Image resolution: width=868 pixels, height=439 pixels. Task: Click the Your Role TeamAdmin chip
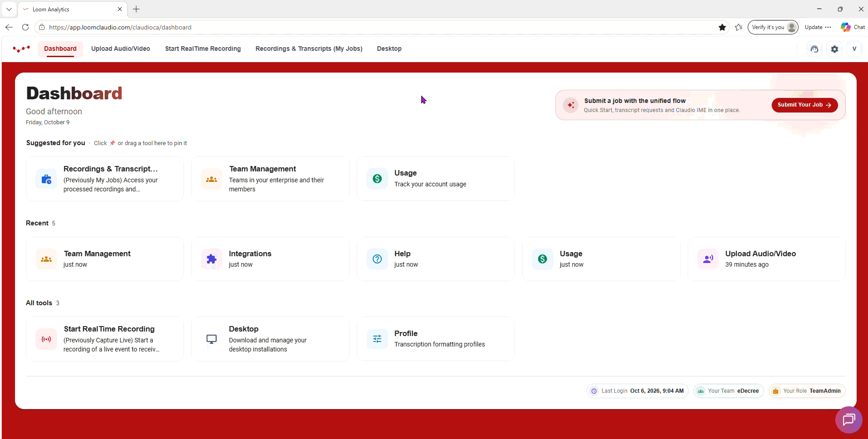pyautogui.click(x=807, y=391)
